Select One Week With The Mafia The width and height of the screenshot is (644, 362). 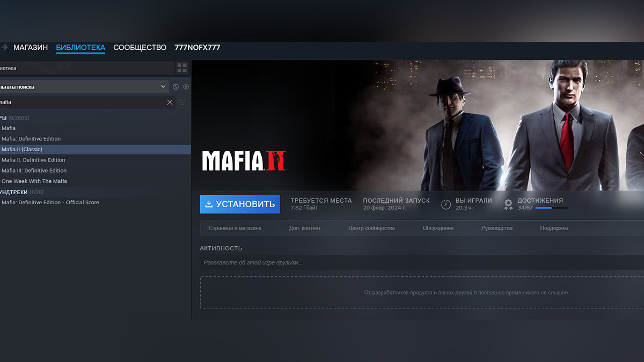coord(34,181)
